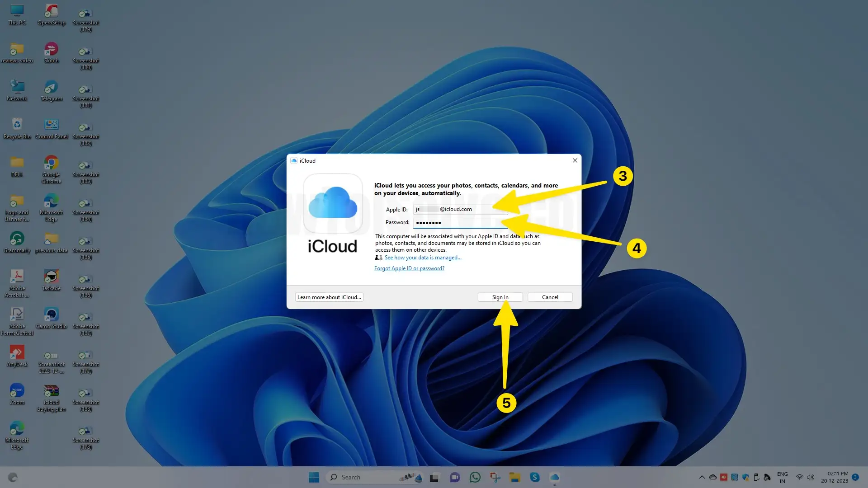Screen dimensions: 868x488
Task: Open WhatsApp from the taskbar
Action: pyautogui.click(x=475, y=477)
